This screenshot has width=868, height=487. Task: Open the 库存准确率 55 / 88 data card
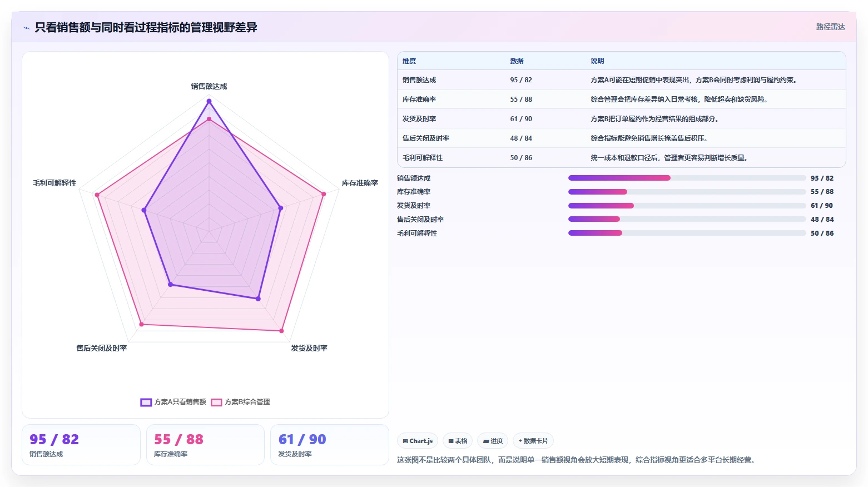(205, 445)
